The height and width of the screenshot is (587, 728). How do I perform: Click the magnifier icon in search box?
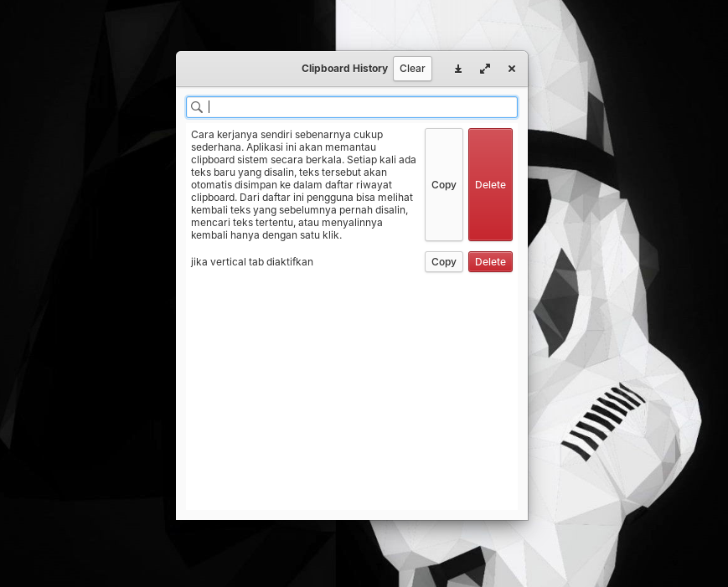click(197, 107)
